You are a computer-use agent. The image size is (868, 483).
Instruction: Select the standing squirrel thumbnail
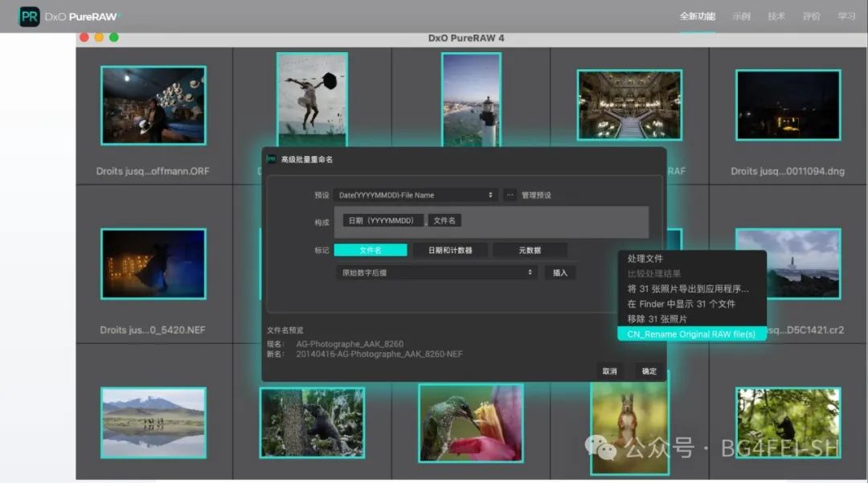pyautogui.click(x=629, y=428)
